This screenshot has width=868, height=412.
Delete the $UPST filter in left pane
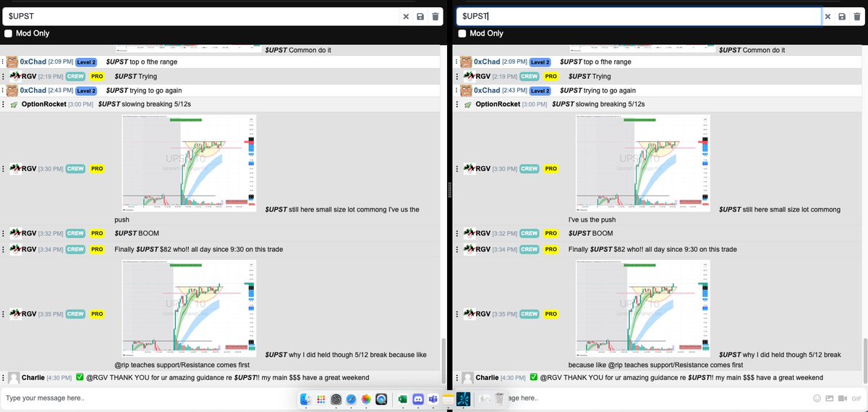click(435, 16)
